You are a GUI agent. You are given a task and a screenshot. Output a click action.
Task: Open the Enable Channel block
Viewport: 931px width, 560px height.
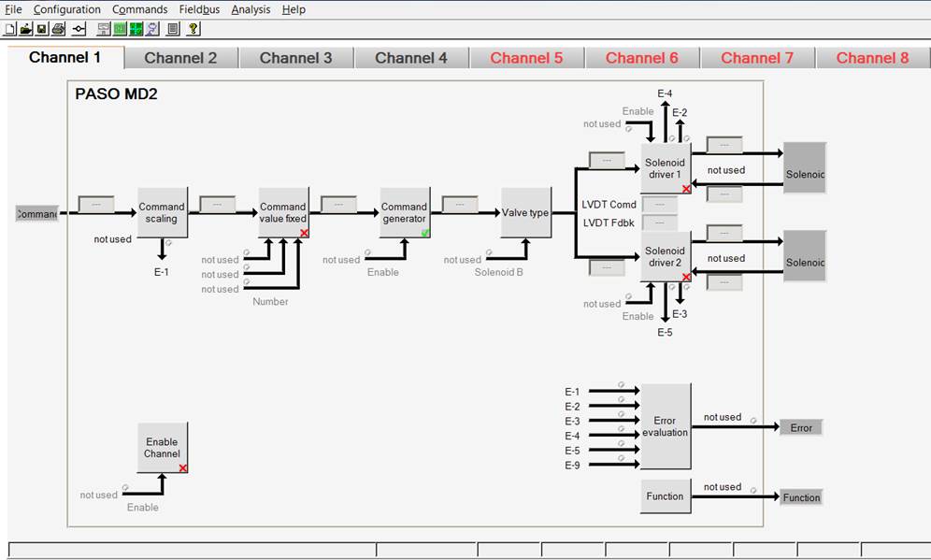(162, 448)
